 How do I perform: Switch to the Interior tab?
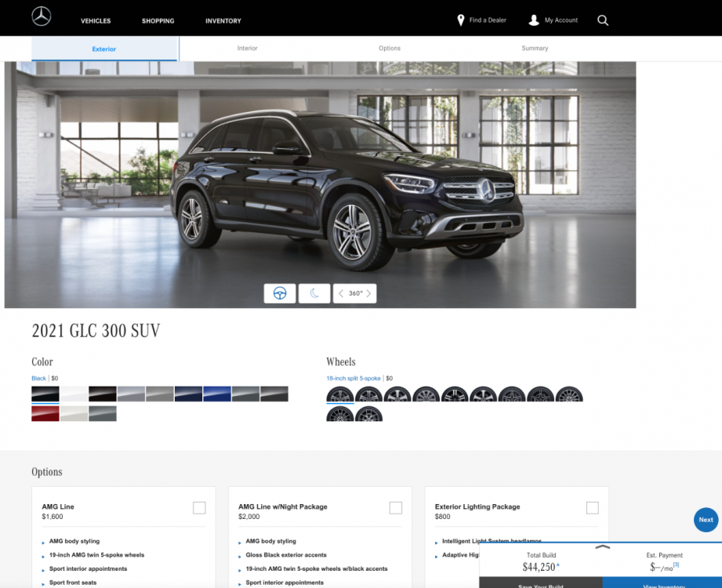247,49
